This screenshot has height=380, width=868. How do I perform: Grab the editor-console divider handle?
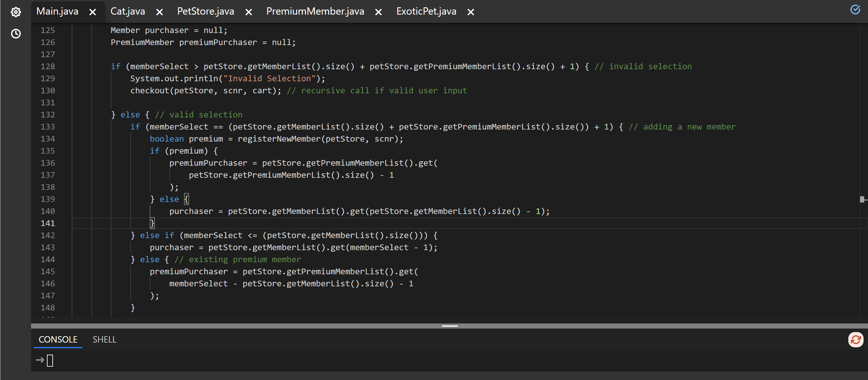tap(450, 326)
